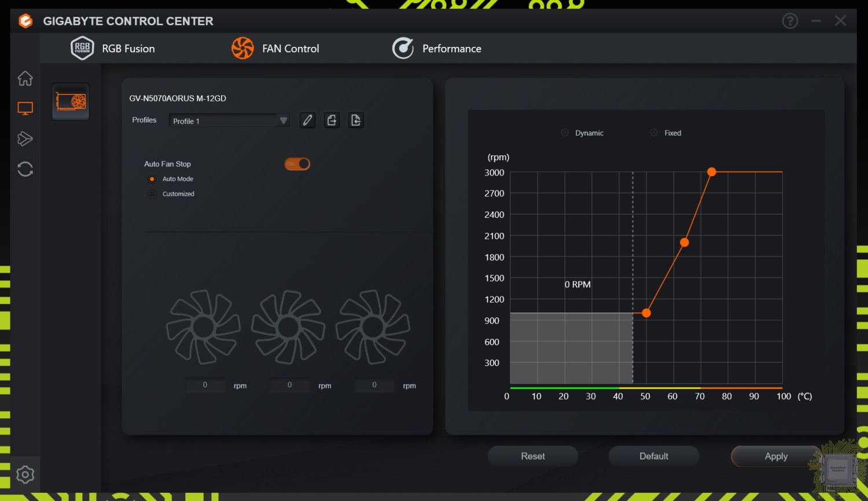Open the help question mark icon

click(790, 21)
